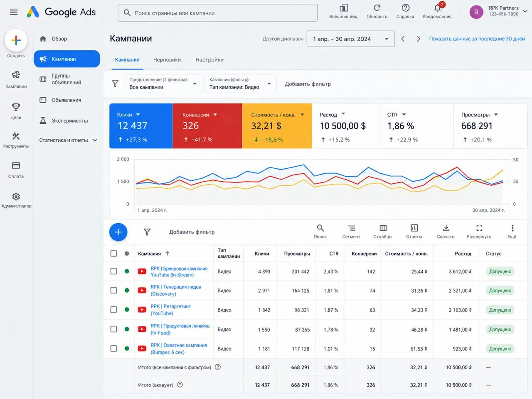532x399 pixels.
Task: Switch to the Настройки tab
Action: (x=209, y=60)
